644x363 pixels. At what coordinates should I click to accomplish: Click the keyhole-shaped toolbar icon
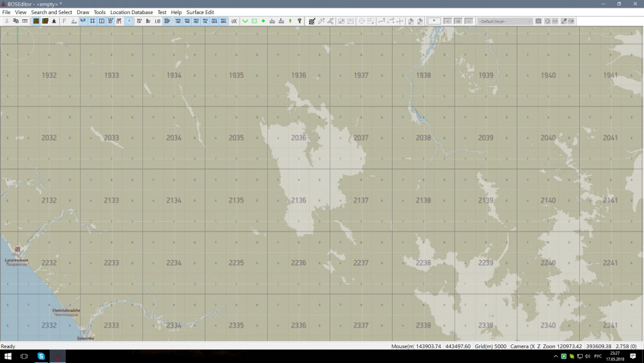point(299,21)
